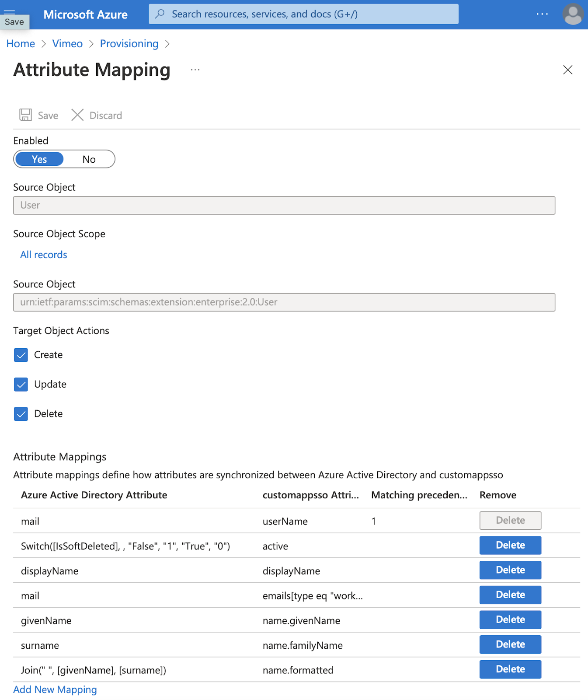
Task: Uncheck the Create action checkbox
Action: (21, 355)
